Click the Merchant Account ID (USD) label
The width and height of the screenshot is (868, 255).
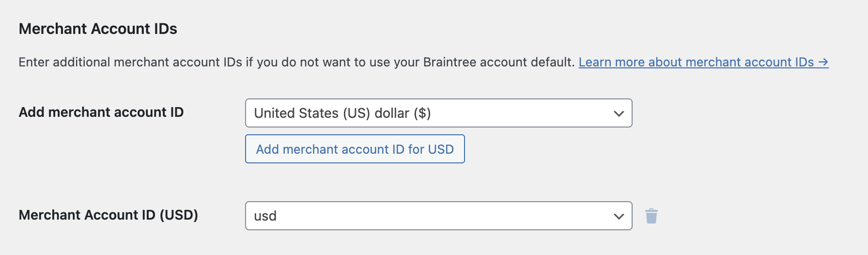(x=108, y=215)
